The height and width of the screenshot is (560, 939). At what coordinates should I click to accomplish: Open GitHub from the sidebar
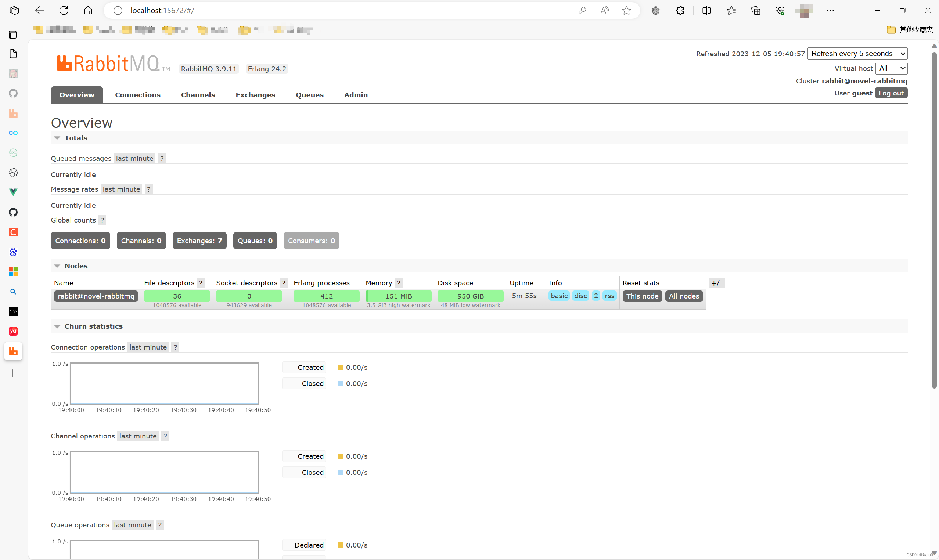tap(13, 213)
